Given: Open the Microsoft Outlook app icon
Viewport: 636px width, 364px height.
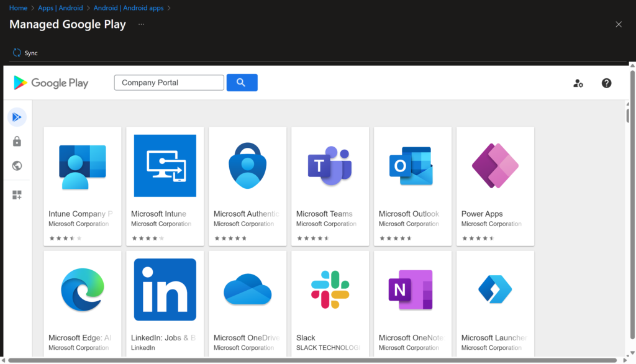Looking at the screenshot, I should [411, 166].
